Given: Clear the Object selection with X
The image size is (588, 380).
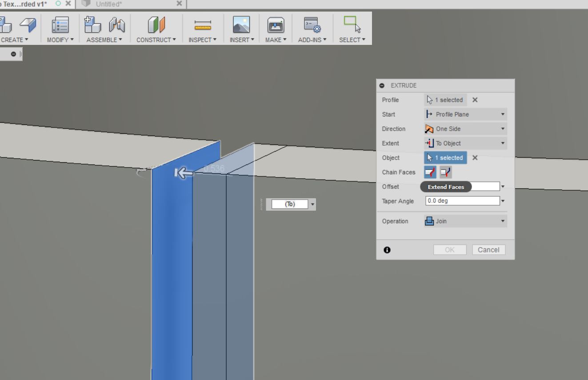Looking at the screenshot, I should click(475, 158).
